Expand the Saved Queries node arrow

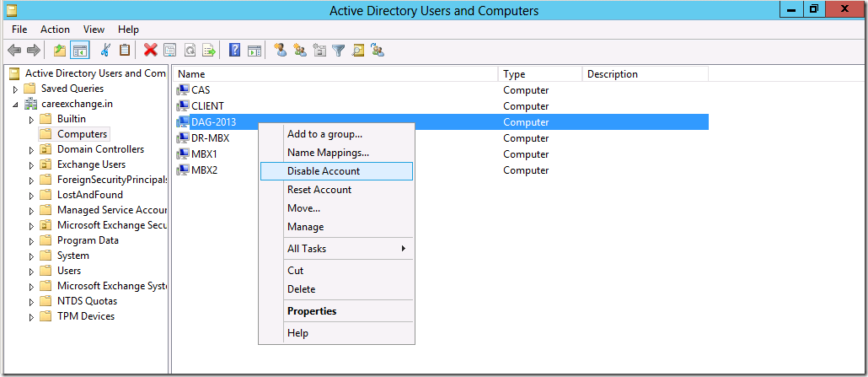click(x=15, y=89)
